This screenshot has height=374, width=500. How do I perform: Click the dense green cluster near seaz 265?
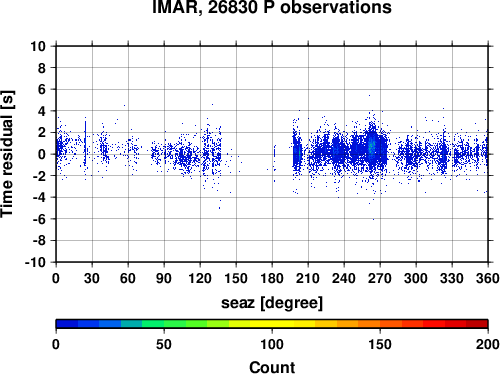point(372,147)
